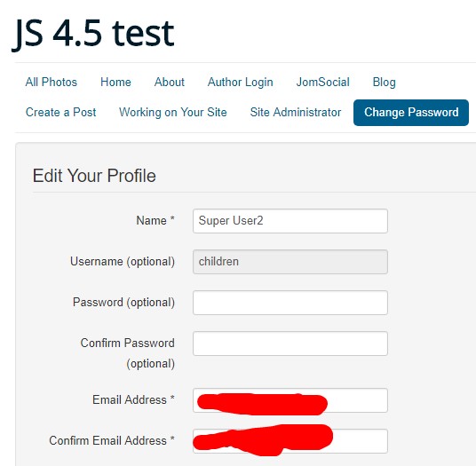476x466 pixels.
Task: Open the About menu item
Action: pos(169,83)
